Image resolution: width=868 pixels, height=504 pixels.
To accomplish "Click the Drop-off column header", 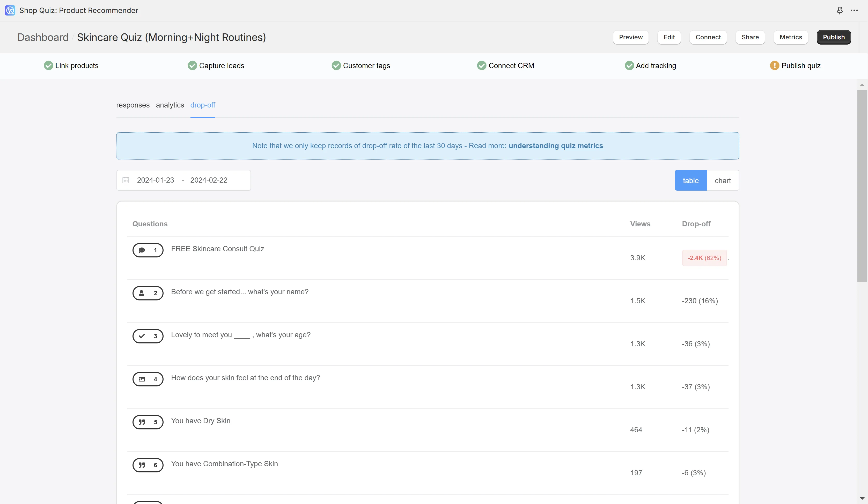I will point(696,224).
